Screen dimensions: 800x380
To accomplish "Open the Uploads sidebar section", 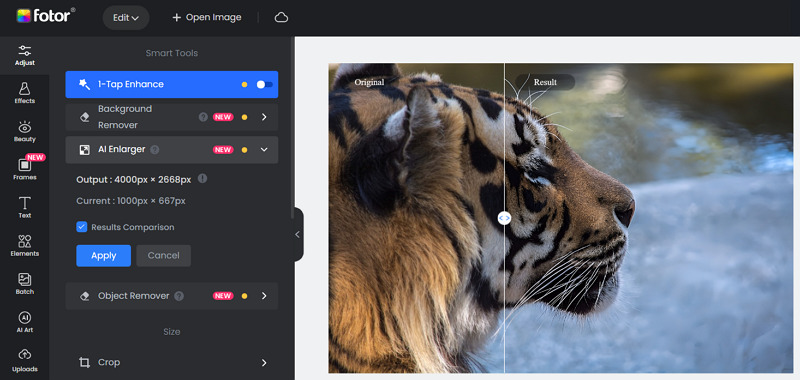I will tap(24, 361).
